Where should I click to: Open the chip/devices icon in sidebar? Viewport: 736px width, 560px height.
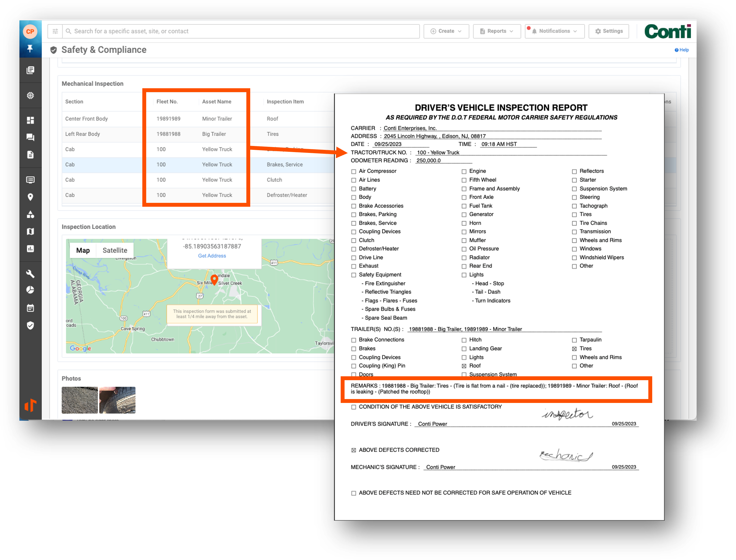click(x=30, y=95)
